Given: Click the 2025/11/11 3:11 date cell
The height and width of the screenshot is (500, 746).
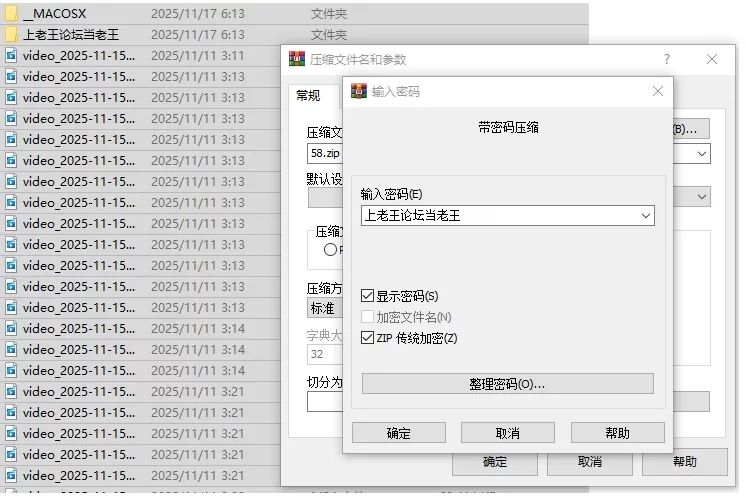Looking at the screenshot, I should pyautogui.click(x=197, y=56).
